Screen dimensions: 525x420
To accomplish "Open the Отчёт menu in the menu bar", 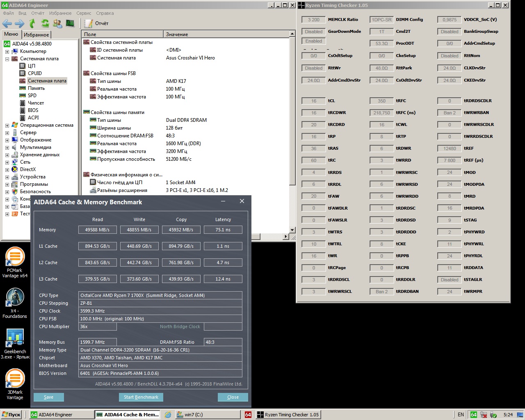I will click(x=38, y=13).
